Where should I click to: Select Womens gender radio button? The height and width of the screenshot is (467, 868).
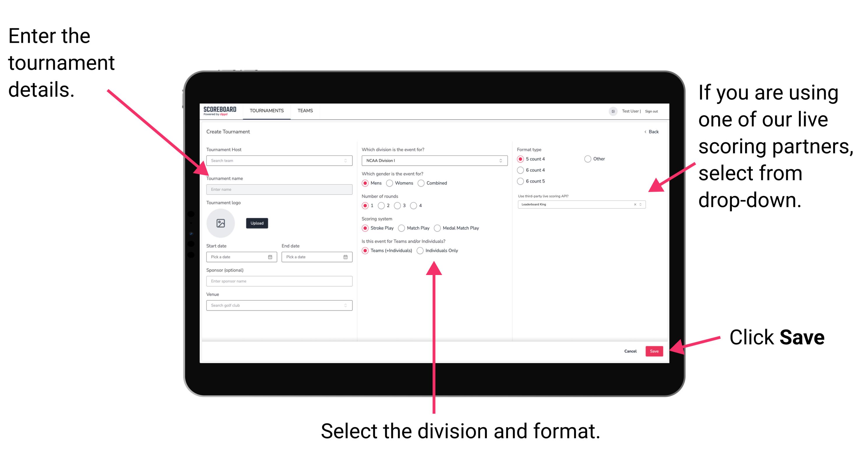(390, 183)
